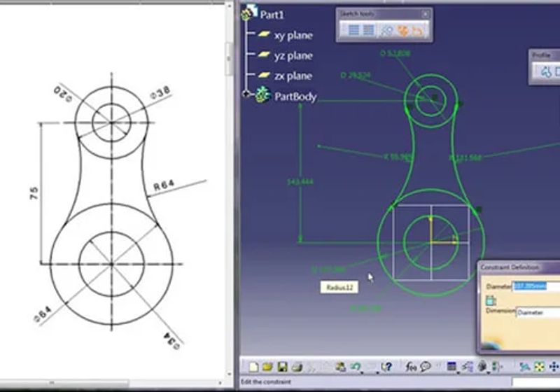The image size is (560, 392).
Task: Click the Constraint Definition dialog title bar
Action: click(x=519, y=267)
